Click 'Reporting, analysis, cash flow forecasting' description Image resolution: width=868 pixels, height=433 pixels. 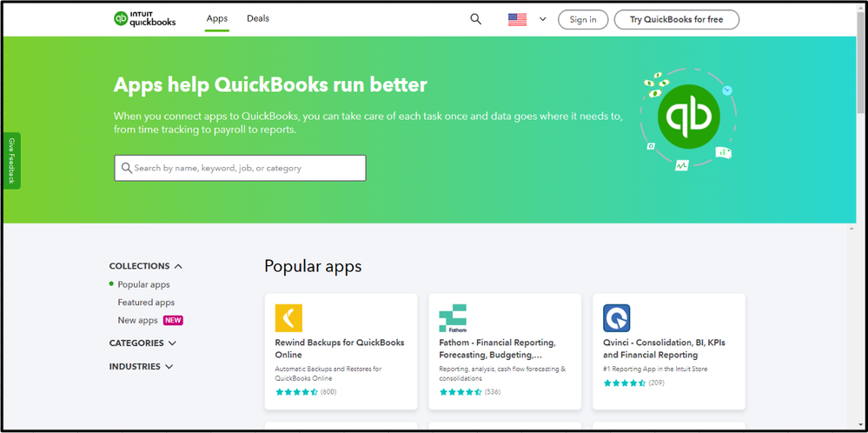coord(502,374)
